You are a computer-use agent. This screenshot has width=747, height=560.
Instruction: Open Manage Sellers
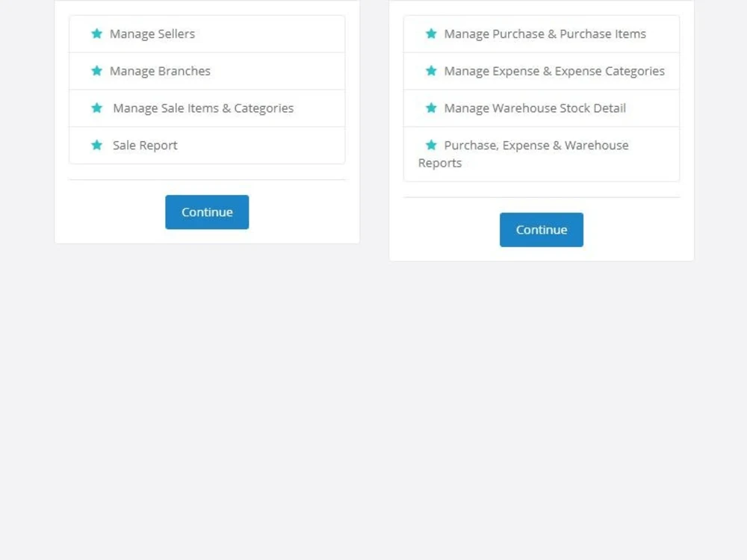point(152,34)
